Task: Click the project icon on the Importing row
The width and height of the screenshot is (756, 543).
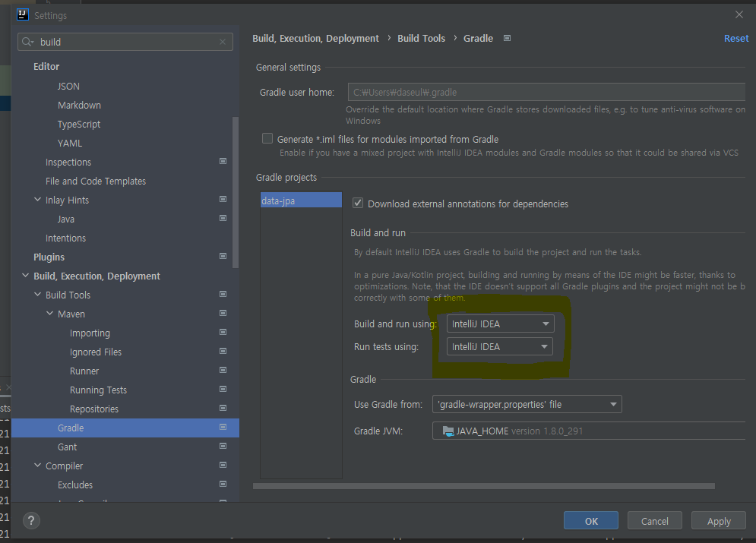Action: pos(223,332)
